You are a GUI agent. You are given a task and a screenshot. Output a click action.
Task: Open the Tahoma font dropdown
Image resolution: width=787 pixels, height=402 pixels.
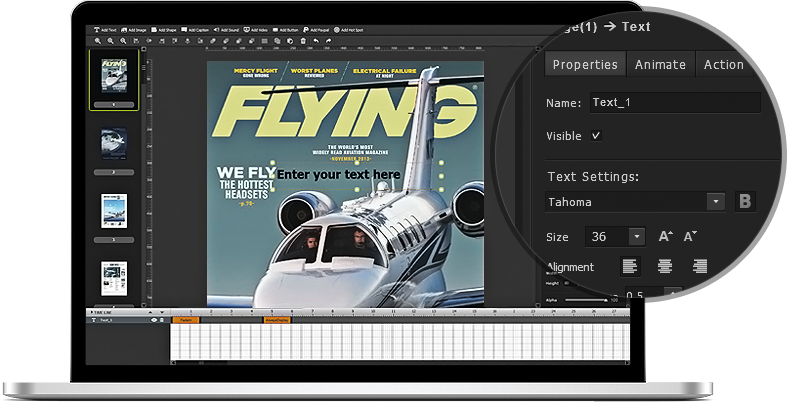pyautogui.click(x=716, y=202)
